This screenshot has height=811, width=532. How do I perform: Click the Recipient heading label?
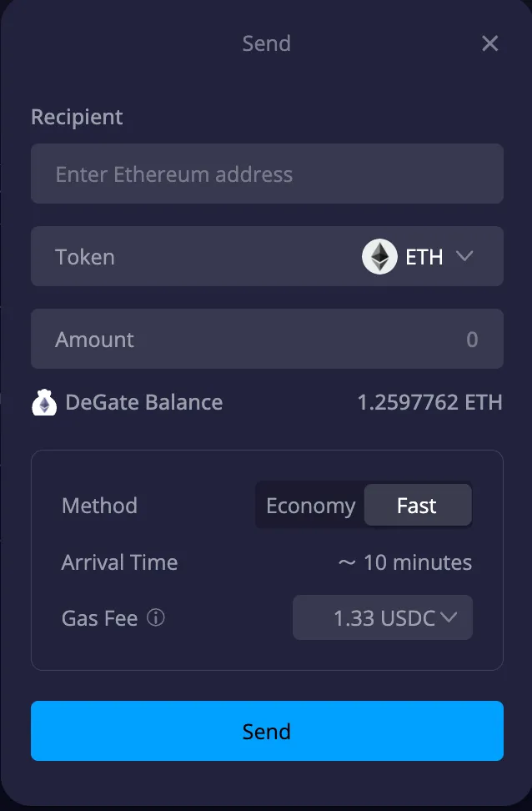(77, 117)
